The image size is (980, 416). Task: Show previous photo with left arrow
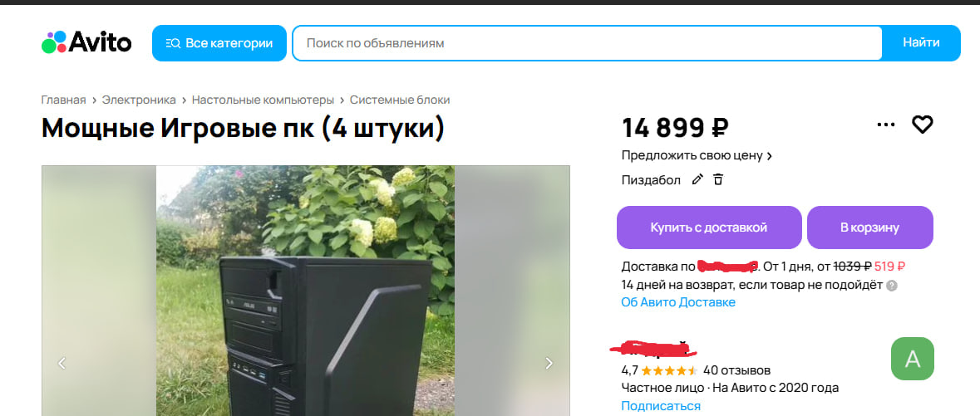[x=62, y=363]
